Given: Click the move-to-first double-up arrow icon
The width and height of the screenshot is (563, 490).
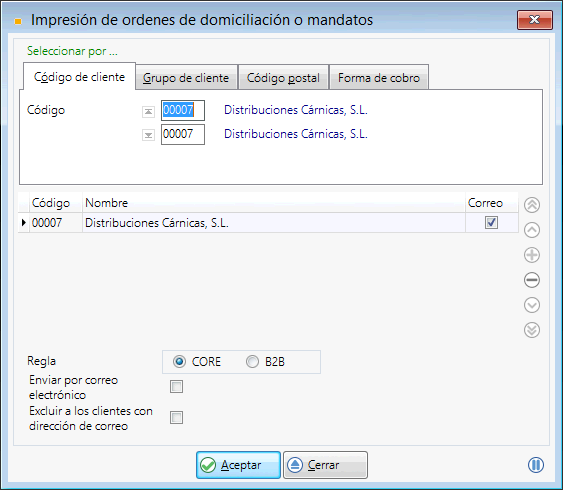Looking at the screenshot, I should tap(532, 205).
